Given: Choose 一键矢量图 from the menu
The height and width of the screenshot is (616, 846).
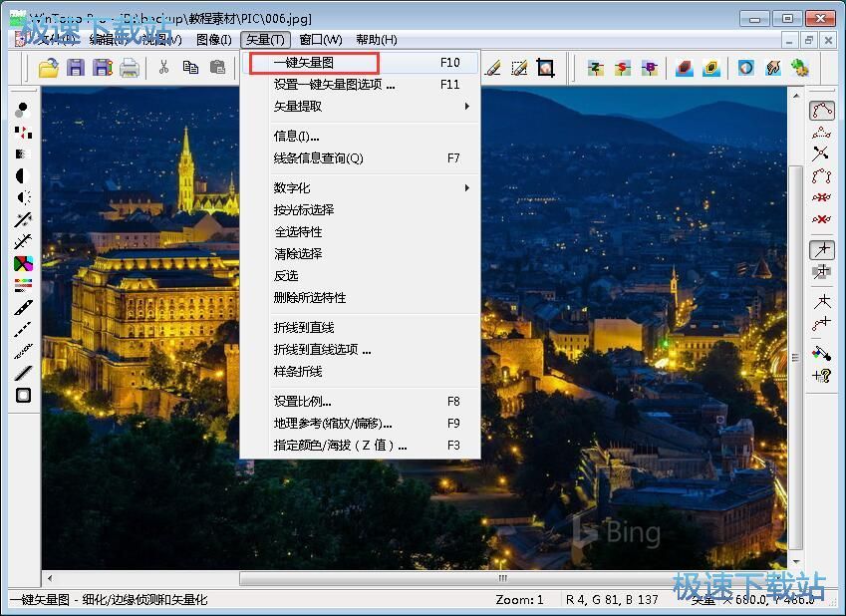Looking at the screenshot, I should 303,63.
